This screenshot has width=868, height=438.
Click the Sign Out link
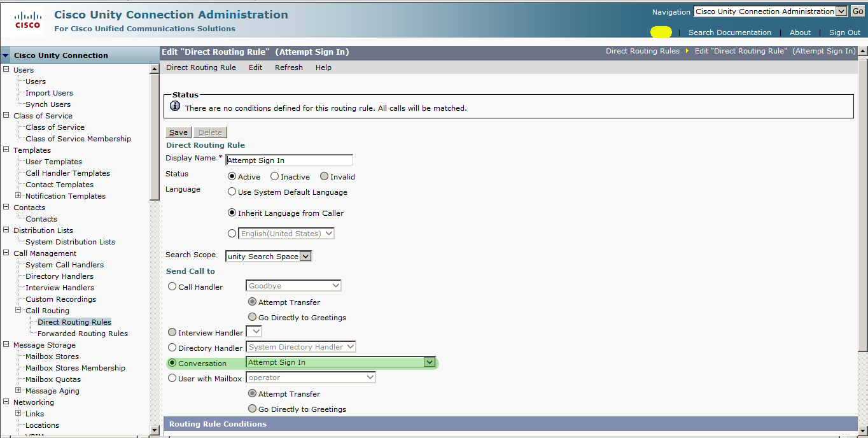point(844,32)
